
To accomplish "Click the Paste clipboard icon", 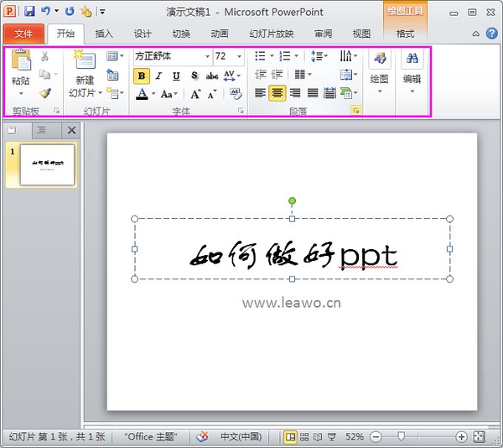I will (21, 60).
